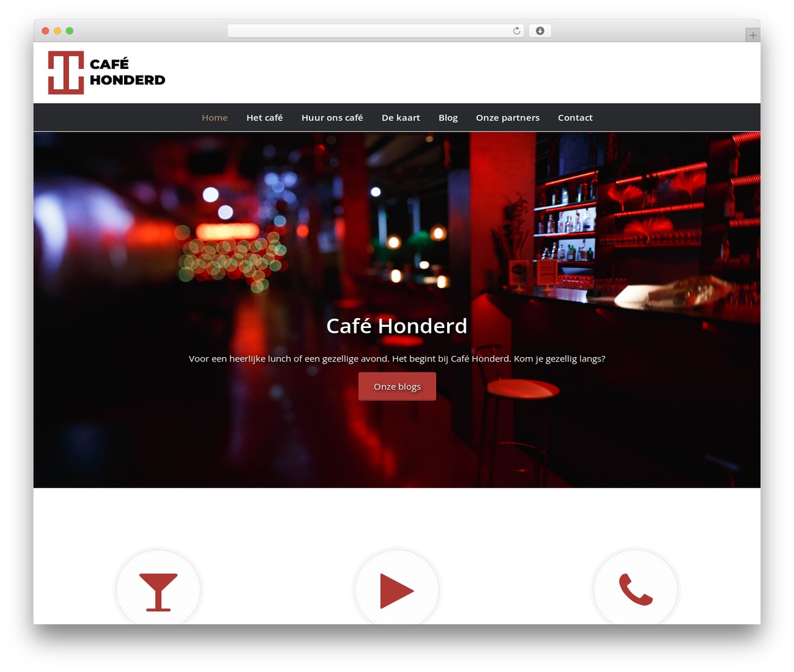This screenshot has width=794, height=672.
Task: Click the Onze blogs button
Action: [397, 386]
